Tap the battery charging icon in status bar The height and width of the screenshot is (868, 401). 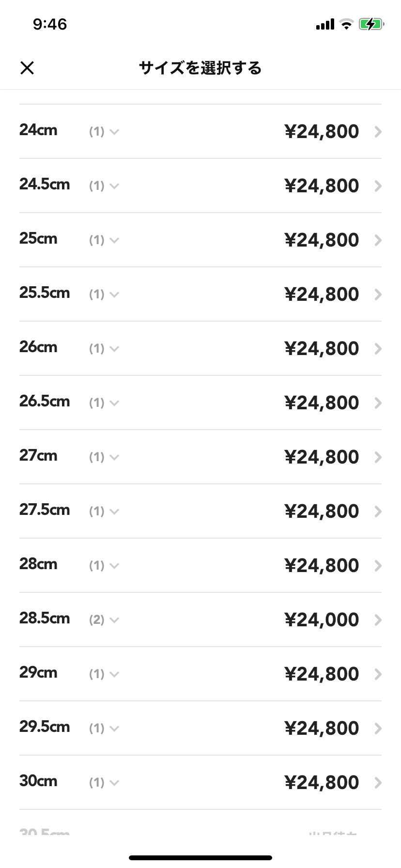[371, 24]
